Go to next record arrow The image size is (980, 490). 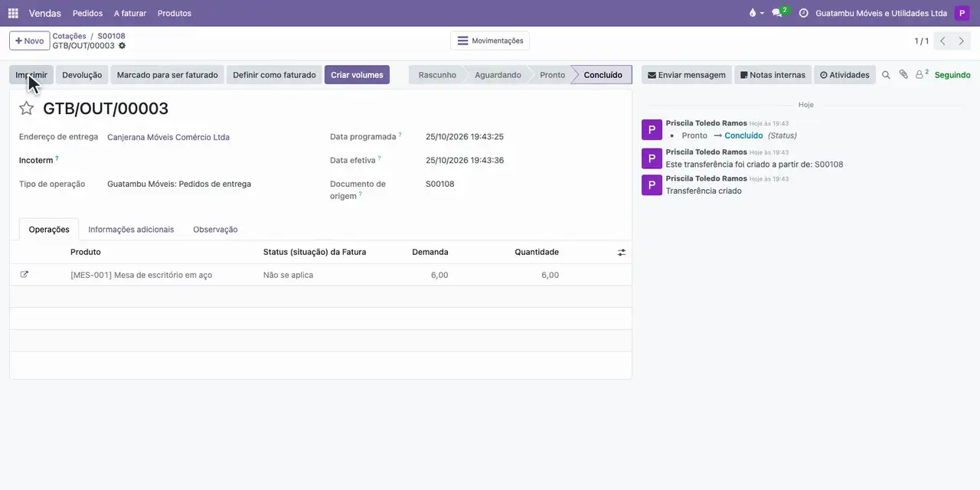click(x=962, y=41)
